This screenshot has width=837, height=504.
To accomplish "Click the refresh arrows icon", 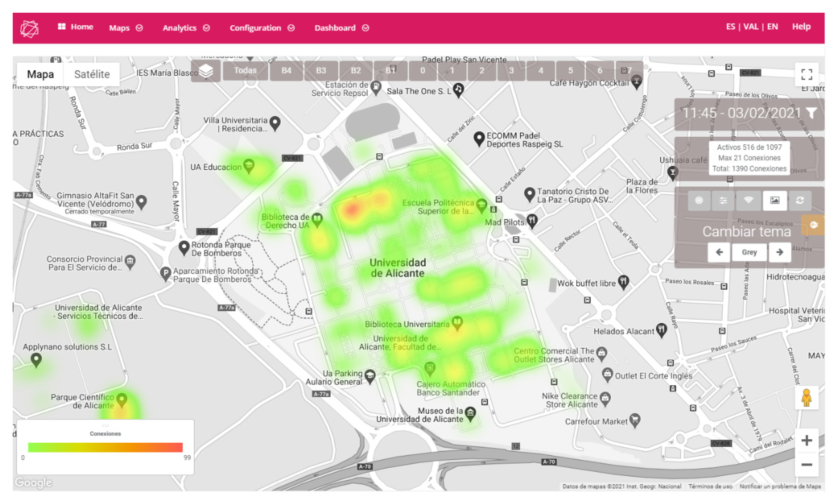I will 800,200.
